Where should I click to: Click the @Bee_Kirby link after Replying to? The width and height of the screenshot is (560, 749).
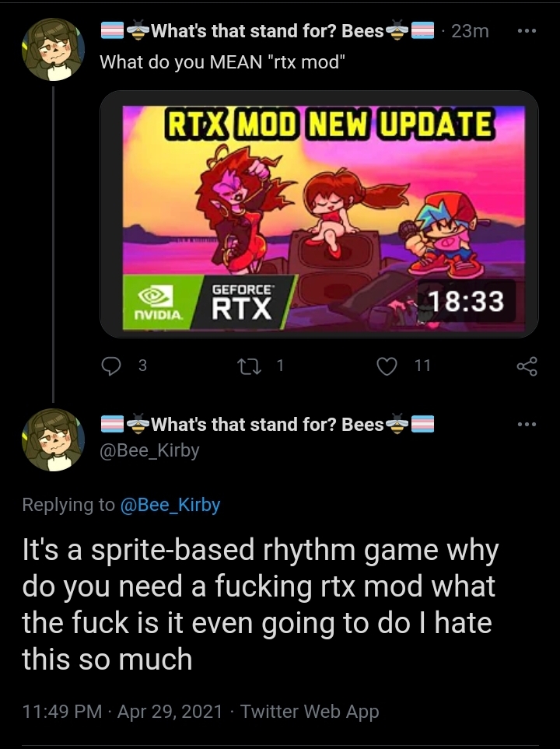[170, 505]
